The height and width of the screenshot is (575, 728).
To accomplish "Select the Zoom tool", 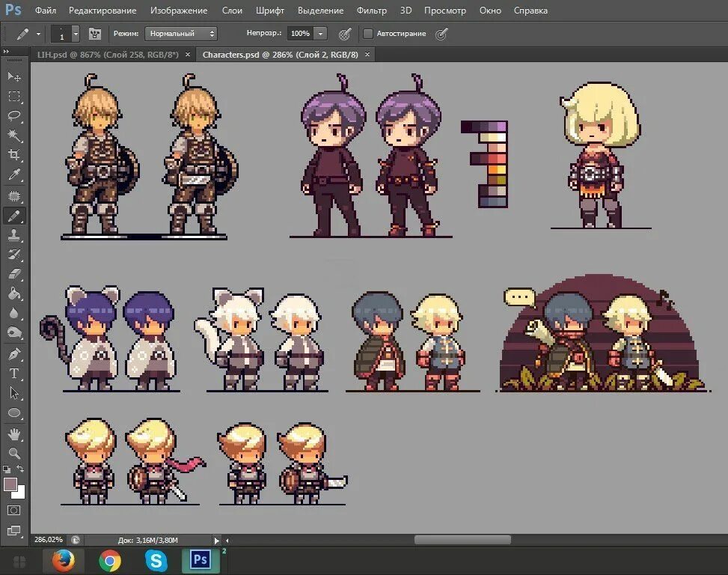I will click(14, 453).
